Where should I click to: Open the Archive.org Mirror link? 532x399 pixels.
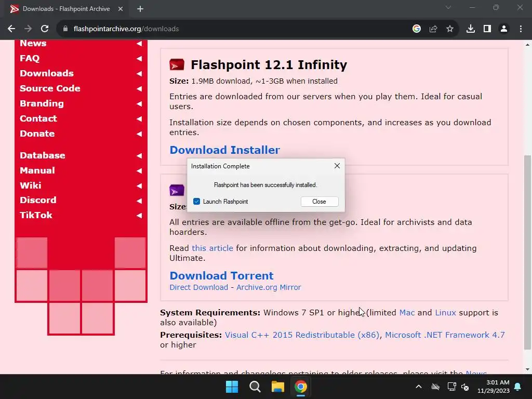269,287
